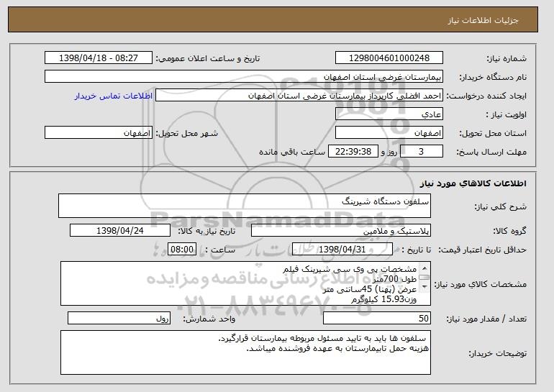The width and height of the screenshot is (554, 392).
Task: Click the remaining time field 22:39:38
Action: [353, 152]
